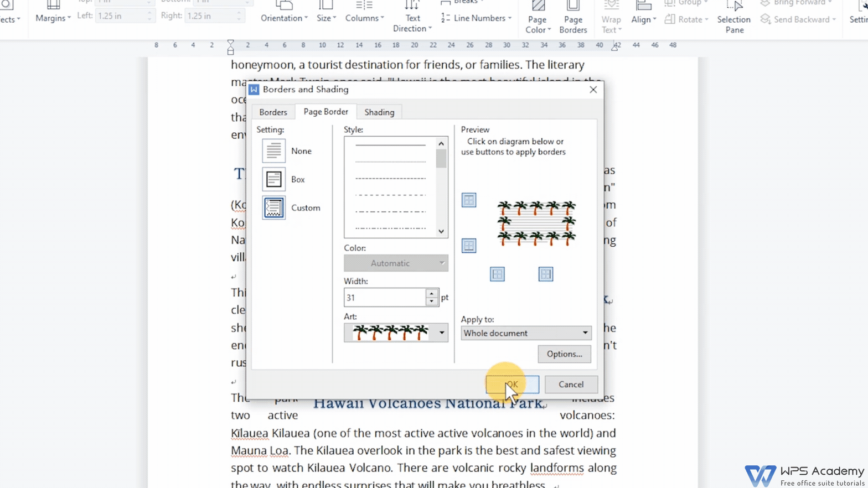The height and width of the screenshot is (488, 868).
Task: Open the Color Automatic dropdown
Action: pyautogui.click(x=396, y=263)
